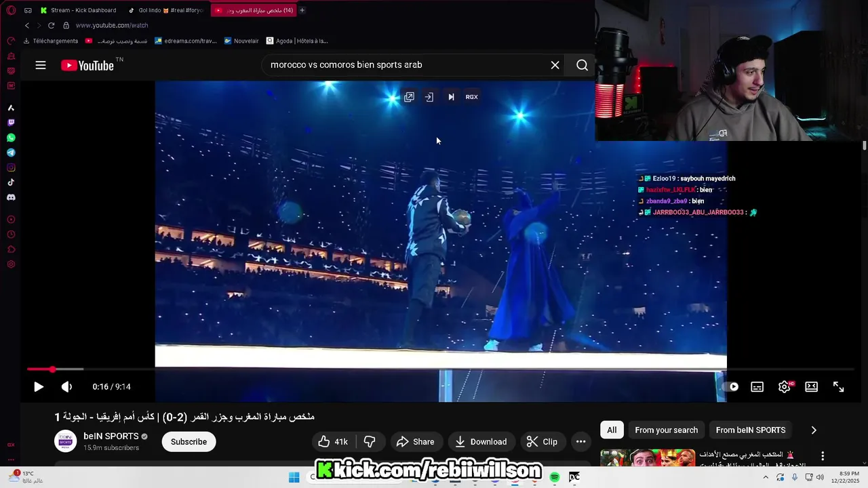The width and height of the screenshot is (868, 488).
Task: Select the active YouTube browser tab
Action: [x=254, y=10]
